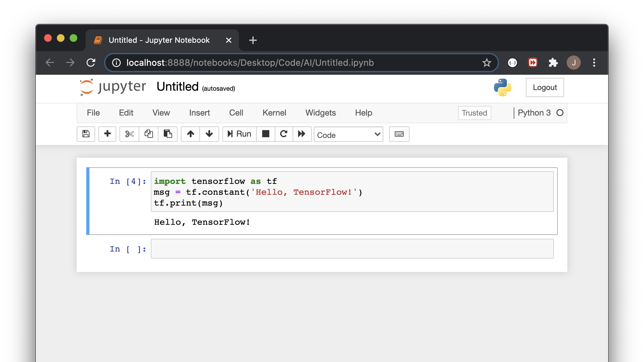Click into the empty second code cell
The width and height of the screenshot is (644, 362).
pyautogui.click(x=352, y=249)
